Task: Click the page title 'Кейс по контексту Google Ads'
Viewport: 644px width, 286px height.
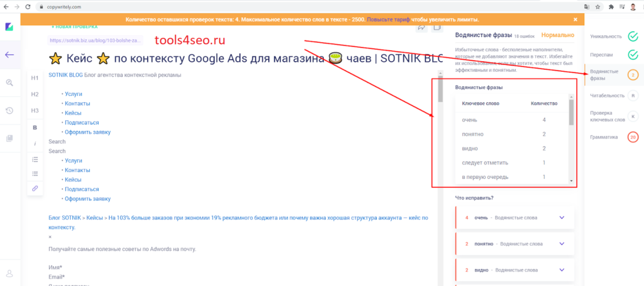Action: [x=247, y=59]
